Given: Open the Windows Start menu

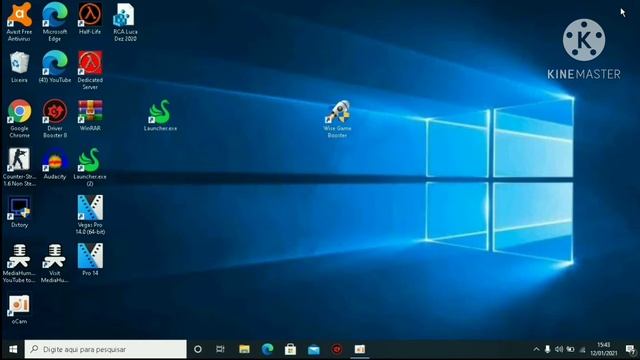Looking at the screenshot, I should (13, 349).
